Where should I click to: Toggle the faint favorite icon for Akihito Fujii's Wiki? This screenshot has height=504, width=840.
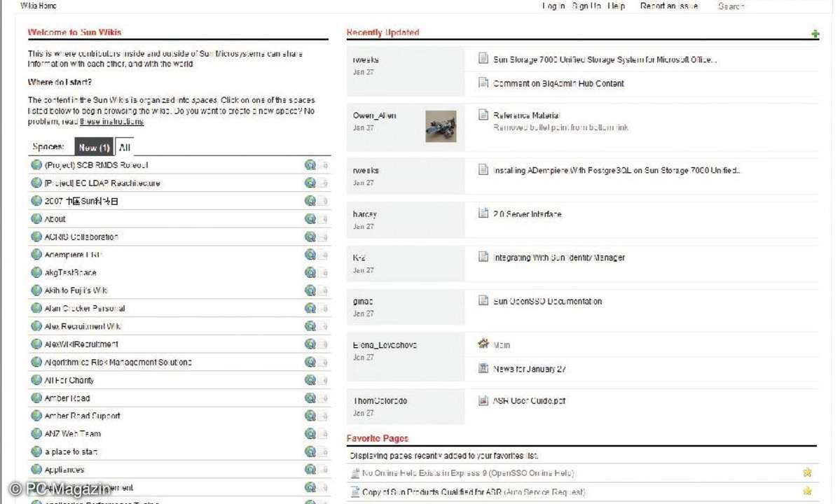click(x=324, y=290)
